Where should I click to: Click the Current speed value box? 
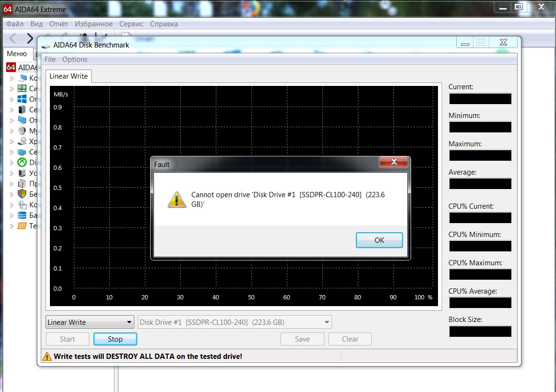pyautogui.click(x=480, y=99)
